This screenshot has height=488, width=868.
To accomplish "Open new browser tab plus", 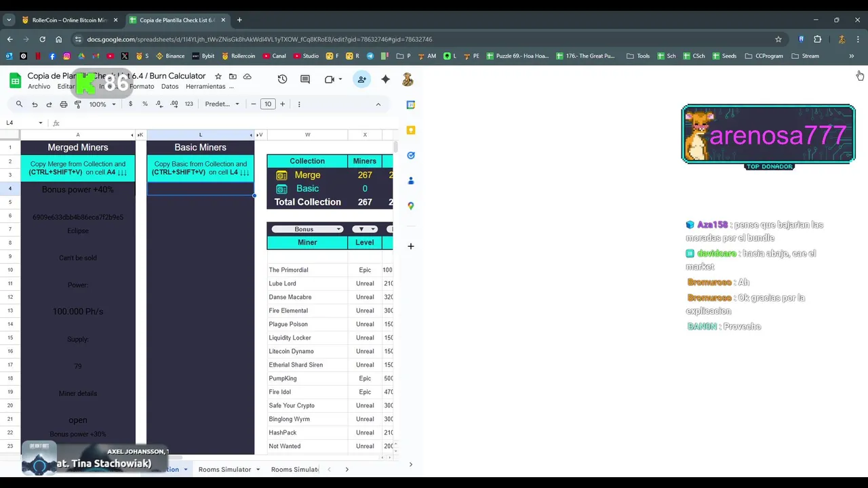I will (239, 20).
